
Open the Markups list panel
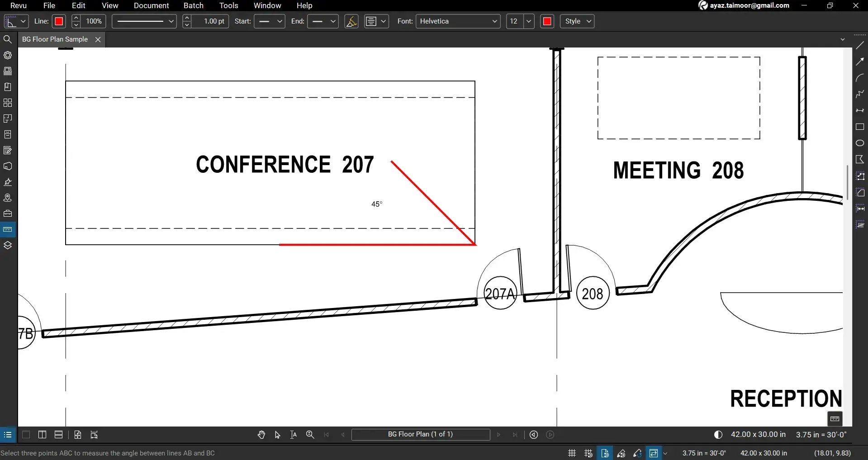coord(8,150)
